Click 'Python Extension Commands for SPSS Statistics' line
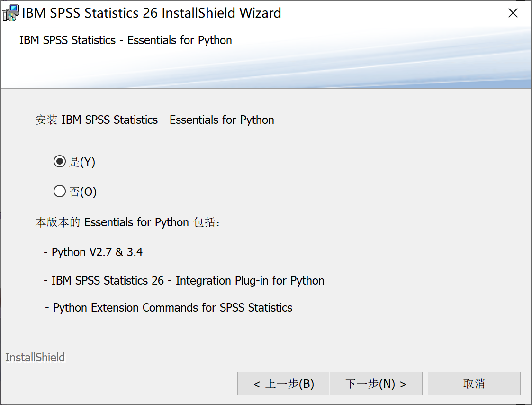Image resolution: width=532 pixels, height=405 pixels. tap(169, 307)
